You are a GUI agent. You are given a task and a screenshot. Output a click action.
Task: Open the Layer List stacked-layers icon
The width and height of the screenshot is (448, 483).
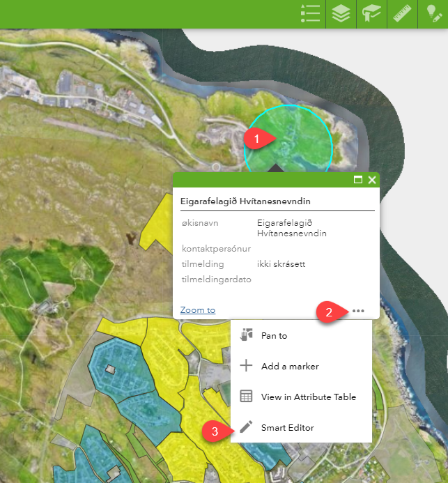point(341,14)
